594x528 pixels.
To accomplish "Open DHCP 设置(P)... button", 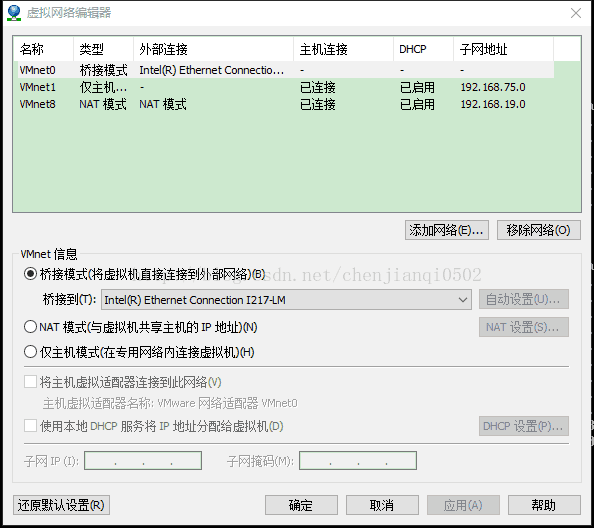I will coord(524,426).
